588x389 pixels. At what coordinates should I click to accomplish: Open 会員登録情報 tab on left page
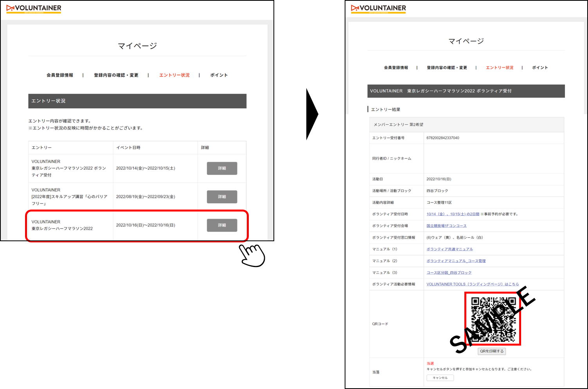point(60,75)
